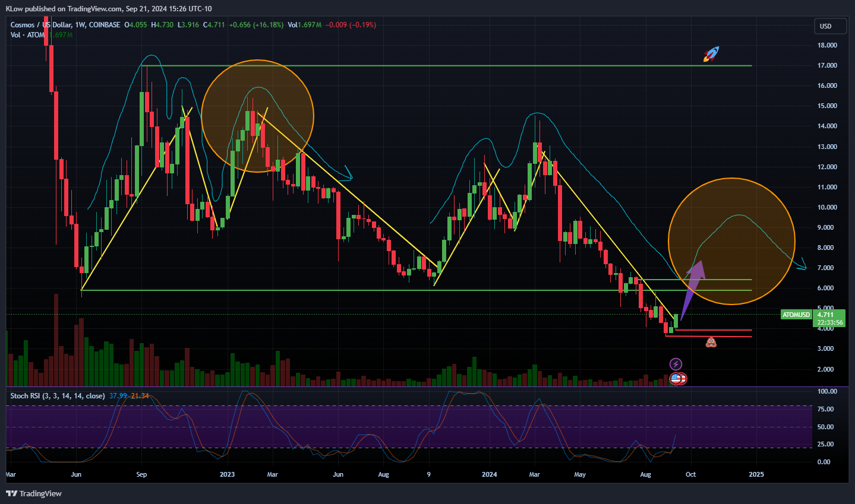This screenshot has width=855, height=504.
Task: Click the 10.000 price axis label
Action: (x=828, y=207)
